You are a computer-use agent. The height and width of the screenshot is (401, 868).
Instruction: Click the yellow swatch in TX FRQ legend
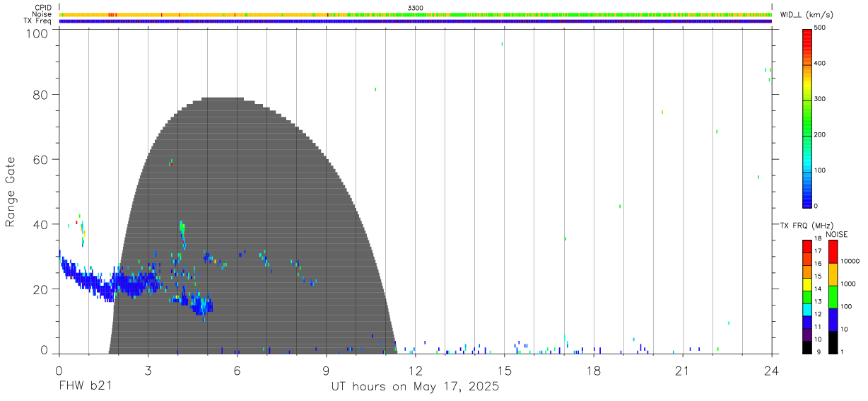(x=807, y=283)
